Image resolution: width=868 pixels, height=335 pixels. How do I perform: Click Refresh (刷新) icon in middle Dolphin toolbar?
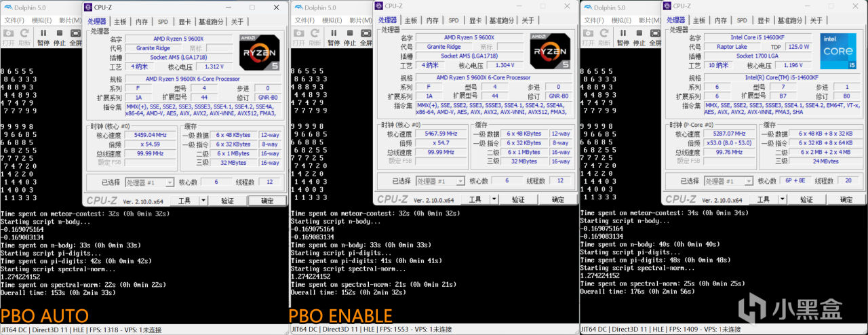pyautogui.click(x=315, y=33)
